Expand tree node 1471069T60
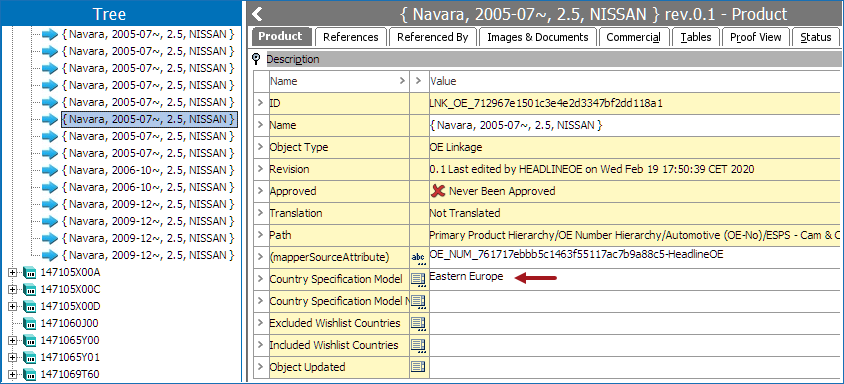The width and height of the screenshot is (844, 384). 13,374
